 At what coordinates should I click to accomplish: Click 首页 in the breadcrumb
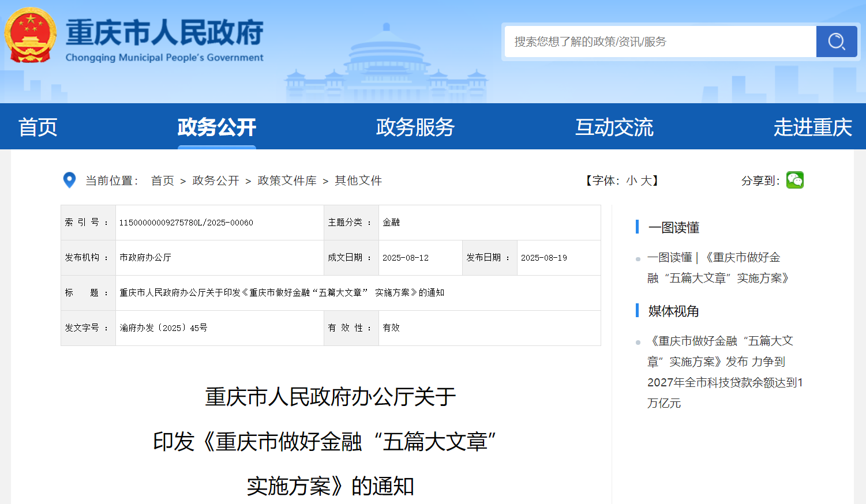point(162,181)
